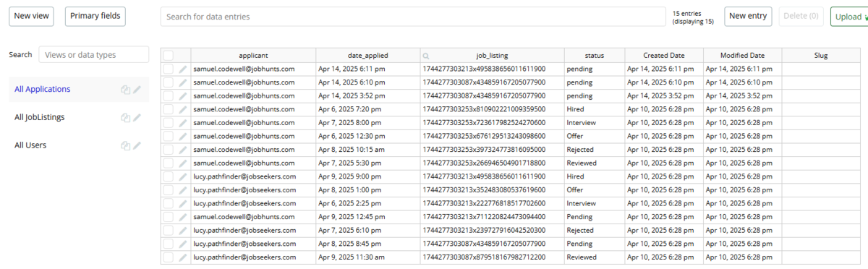Edit the entry applied Apr 14, 2025 6:11 pm
This screenshot has height=269, width=868.
coord(183,69)
